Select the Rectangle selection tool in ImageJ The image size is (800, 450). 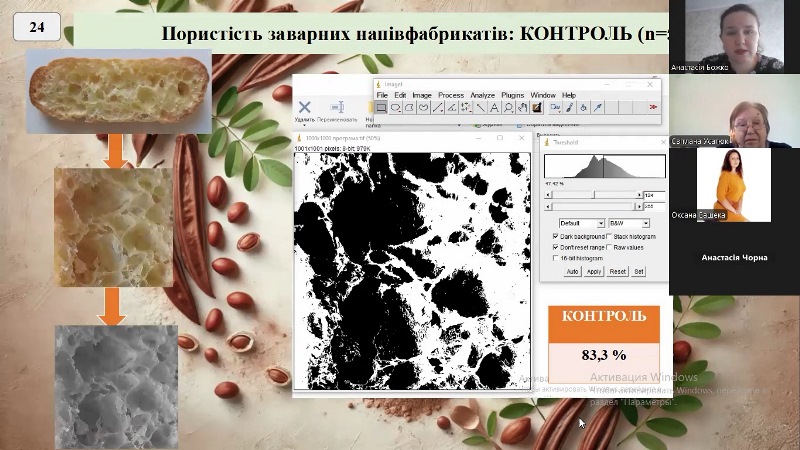tap(382, 107)
